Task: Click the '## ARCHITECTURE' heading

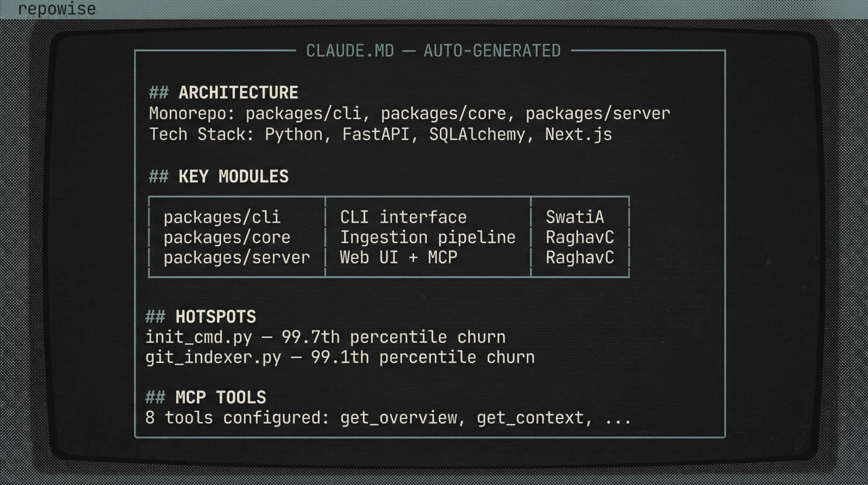Action: tap(223, 92)
